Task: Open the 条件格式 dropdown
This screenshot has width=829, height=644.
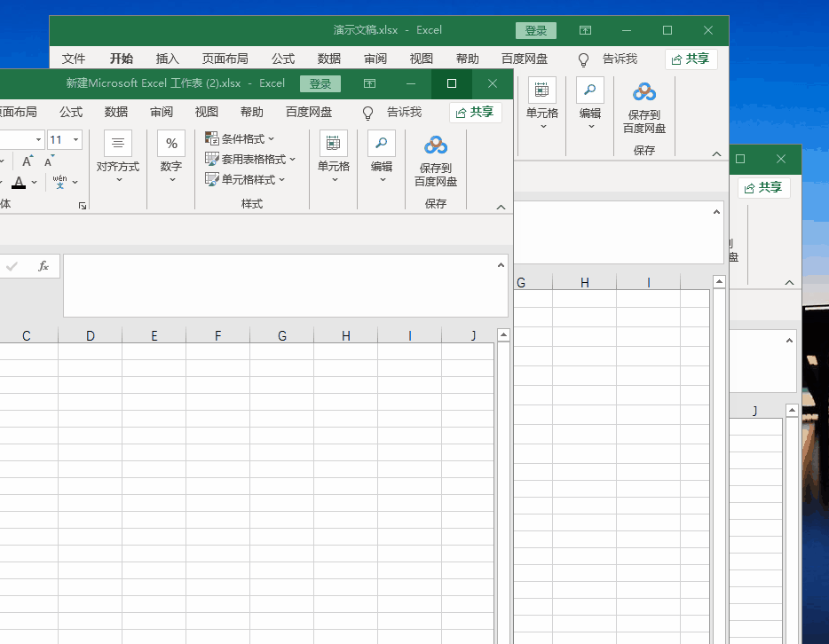Action: [240, 139]
